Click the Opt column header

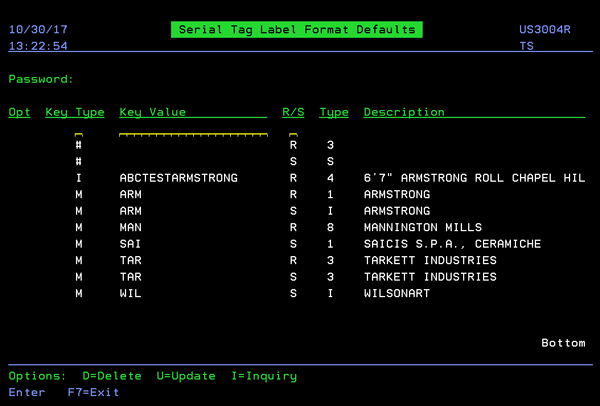[20, 112]
